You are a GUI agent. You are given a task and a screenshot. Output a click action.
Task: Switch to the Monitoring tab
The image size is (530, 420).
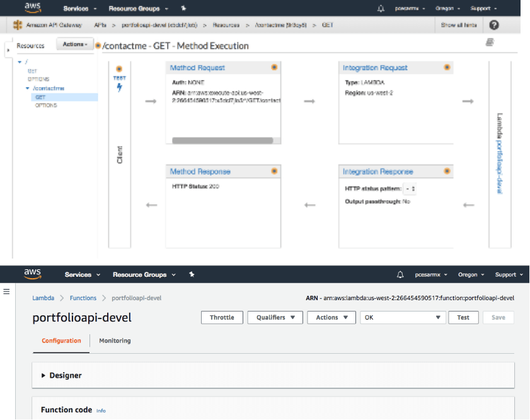tap(115, 341)
